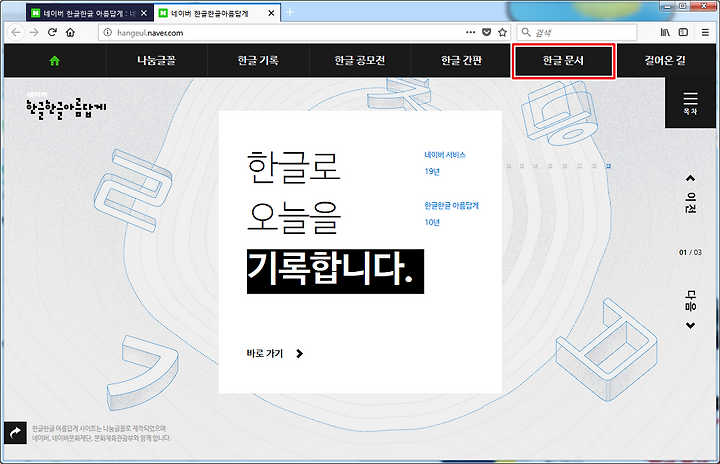Click the 한글한글 아름답게 10년 text
The height and width of the screenshot is (464, 720).
[451, 214]
